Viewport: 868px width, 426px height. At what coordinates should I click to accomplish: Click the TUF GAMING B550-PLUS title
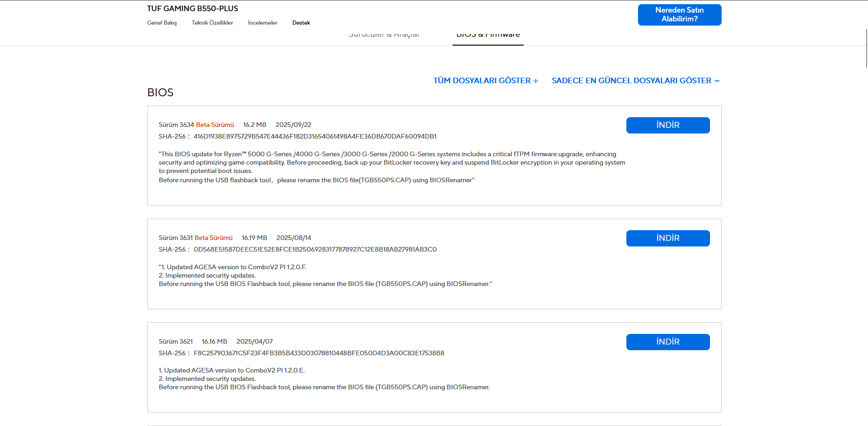point(192,8)
